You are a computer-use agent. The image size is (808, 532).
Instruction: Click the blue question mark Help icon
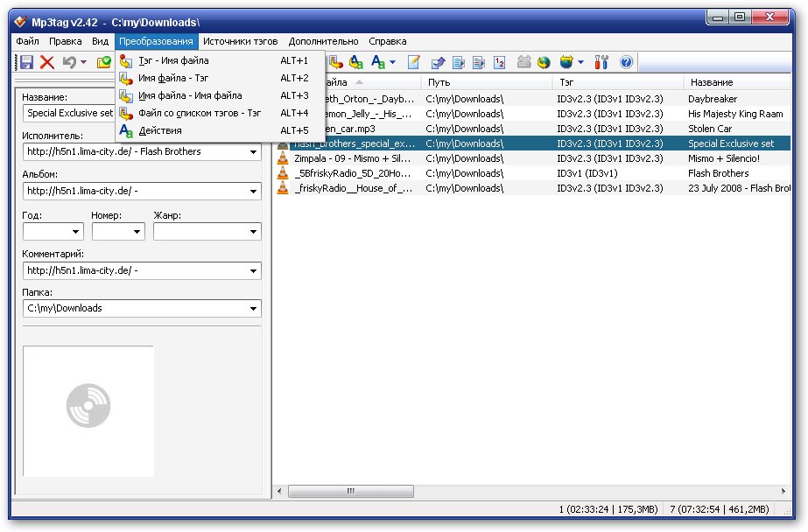pyautogui.click(x=626, y=62)
